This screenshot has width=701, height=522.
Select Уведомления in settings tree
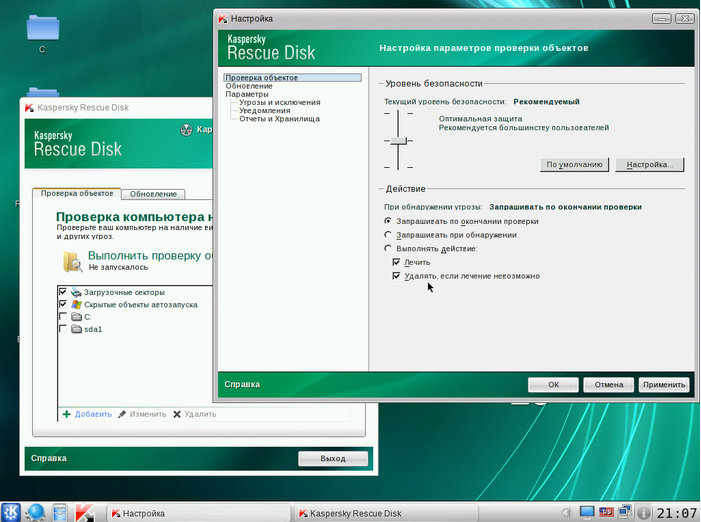[x=265, y=110]
